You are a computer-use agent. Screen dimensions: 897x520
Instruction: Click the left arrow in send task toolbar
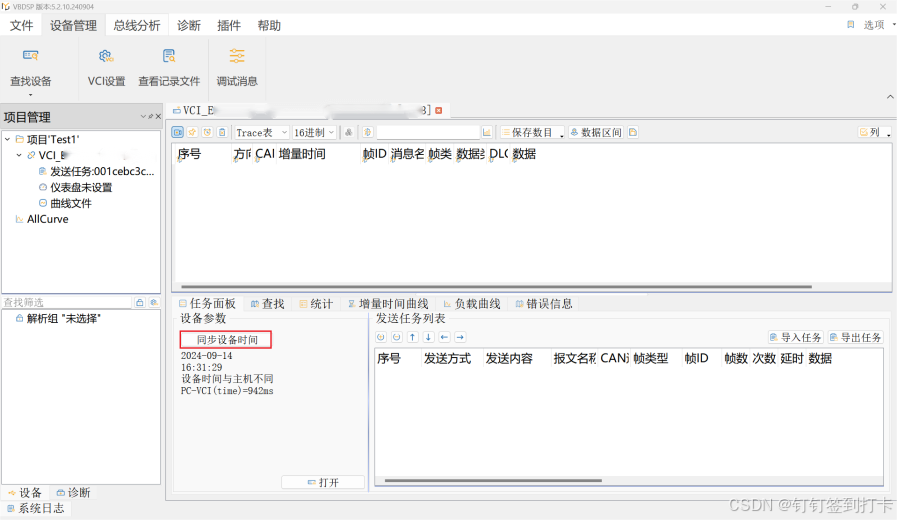444,337
